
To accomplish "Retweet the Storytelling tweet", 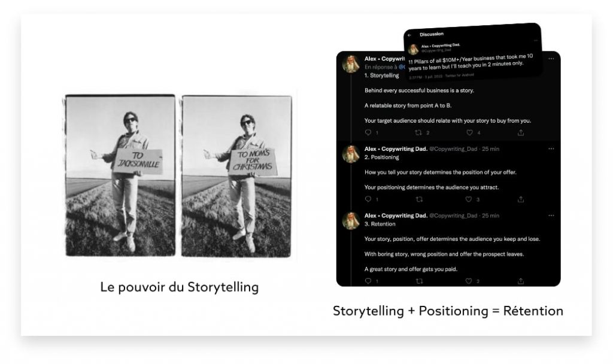I will tap(418, 132).
